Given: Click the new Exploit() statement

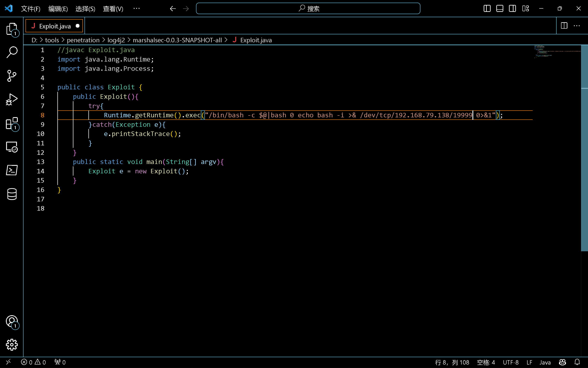Looking at the screenshot, I should point(138,171).
